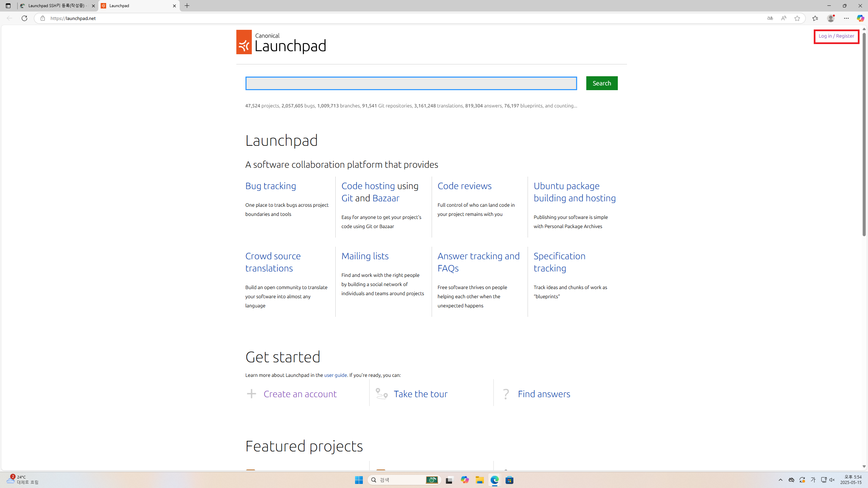868x488 pixels.
Task: Open Crowd source translations link
Action: [273, 262]
